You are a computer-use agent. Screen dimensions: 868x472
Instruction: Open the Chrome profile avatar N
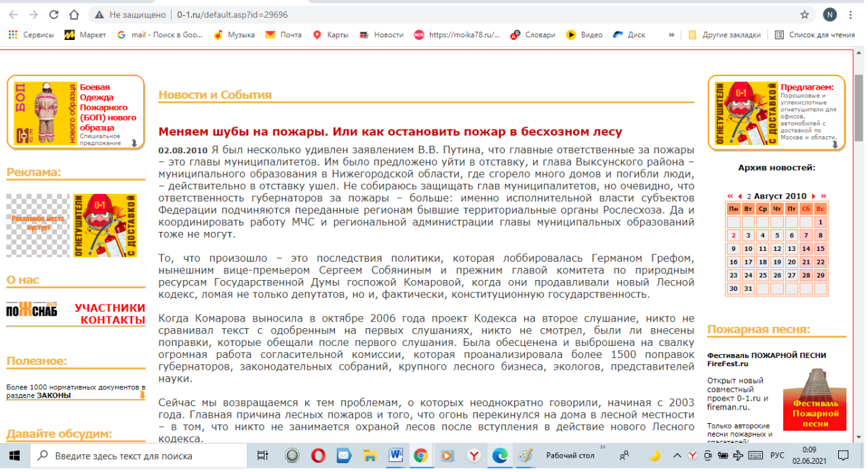pos(830,14)
